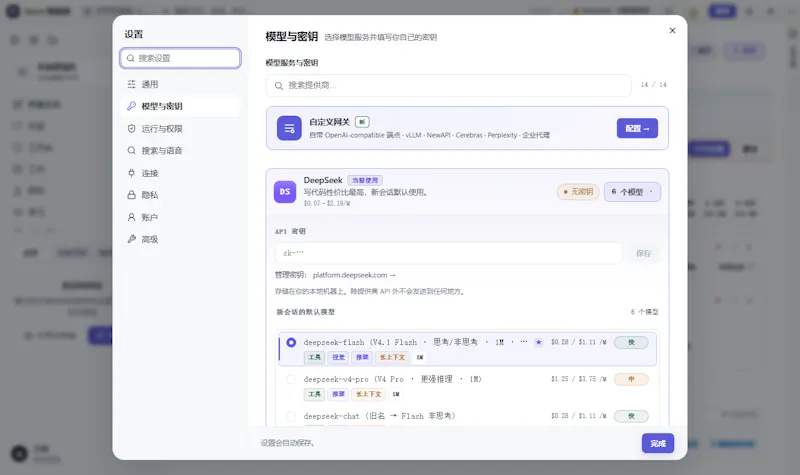Click the plug icon beside 连接

132,173
